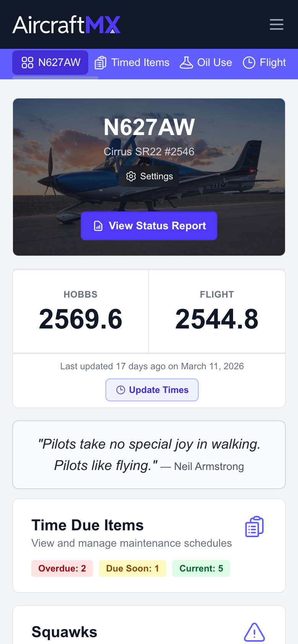Open aircraft Settings

point(149,176)
